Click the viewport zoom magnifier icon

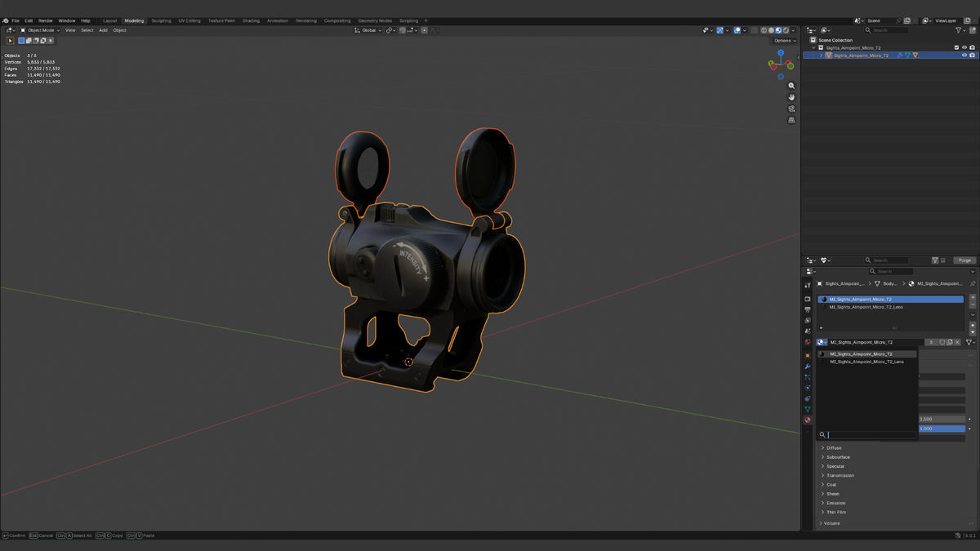click(x=791, y=86)
